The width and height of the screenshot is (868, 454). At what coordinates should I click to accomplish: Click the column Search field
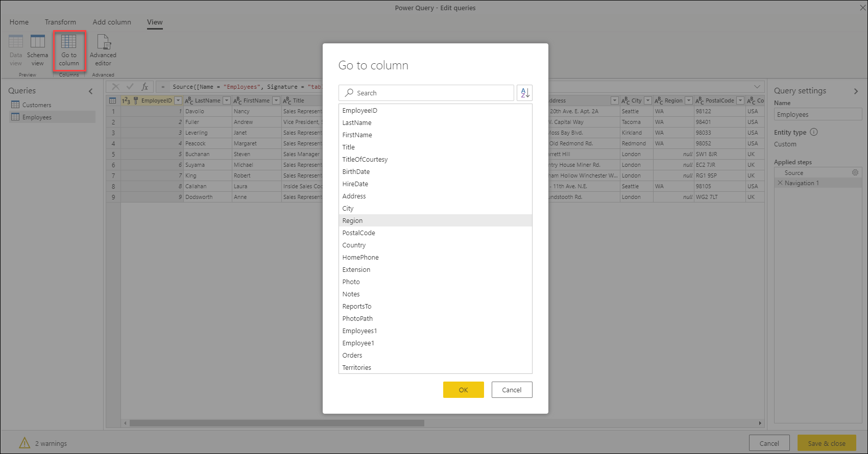(426, 93)
